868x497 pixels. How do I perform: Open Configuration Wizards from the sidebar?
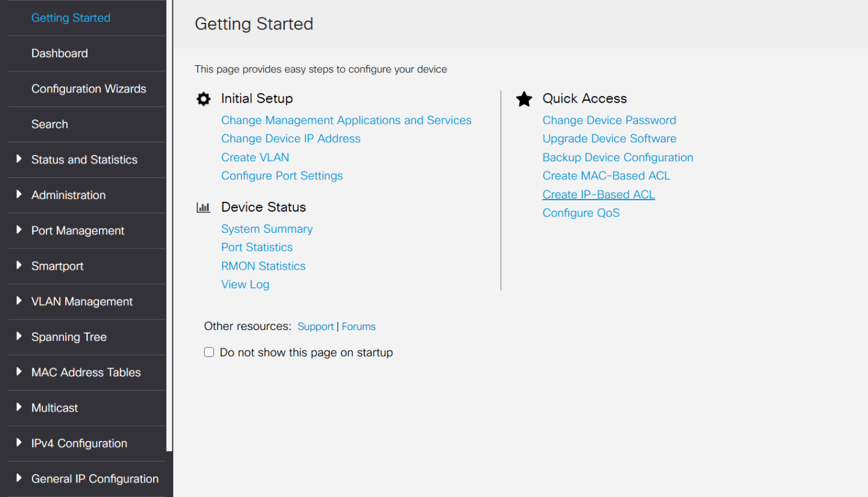click(89, 89)
